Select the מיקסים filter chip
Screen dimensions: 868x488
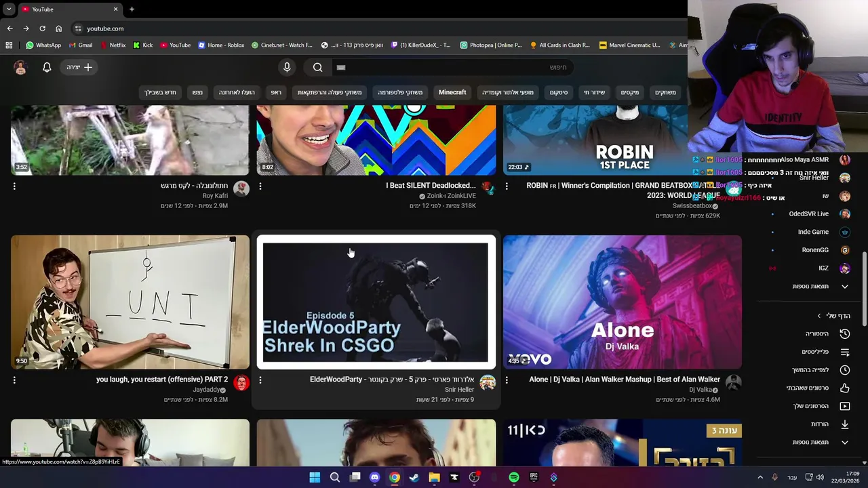click(630, 92)
